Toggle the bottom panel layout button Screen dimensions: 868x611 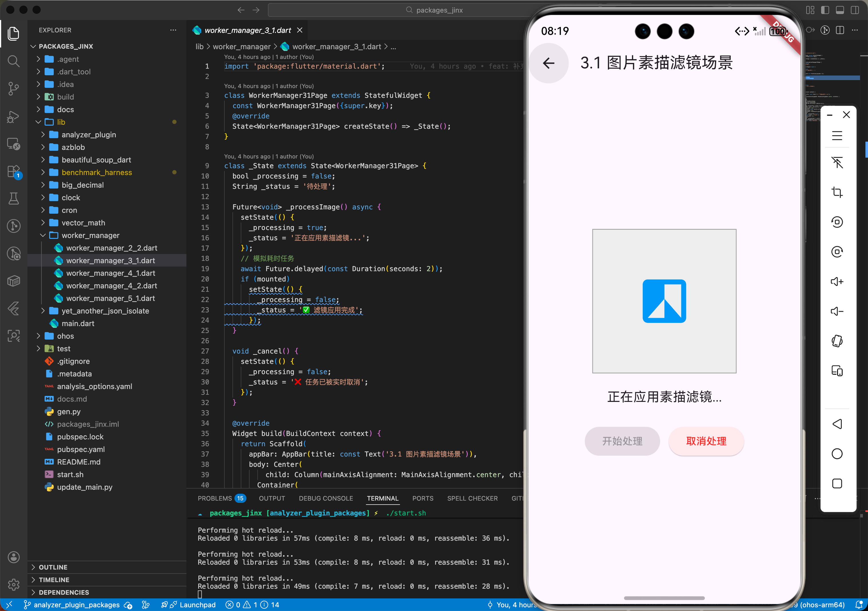(x=840, y=10)
